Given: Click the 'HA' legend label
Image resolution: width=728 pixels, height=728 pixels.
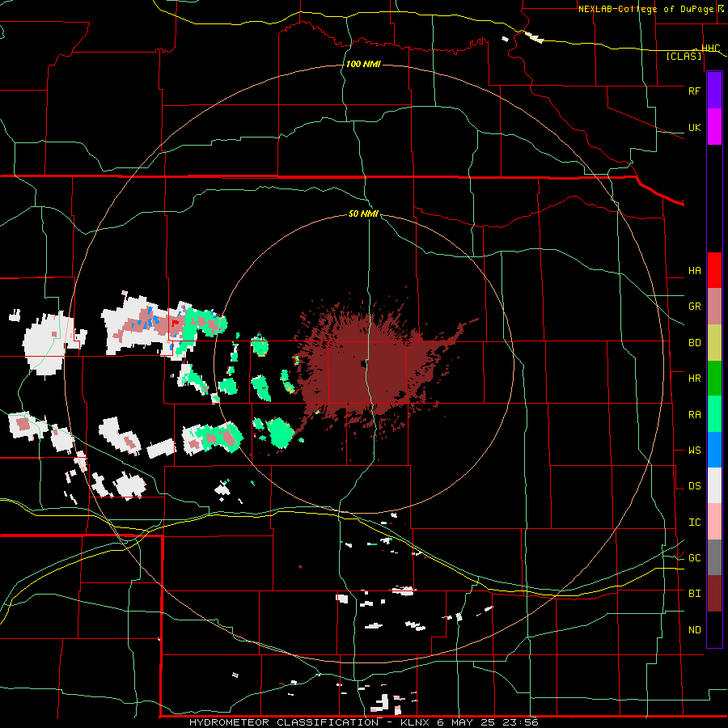Looking at the screenshot, I should 695,271.
